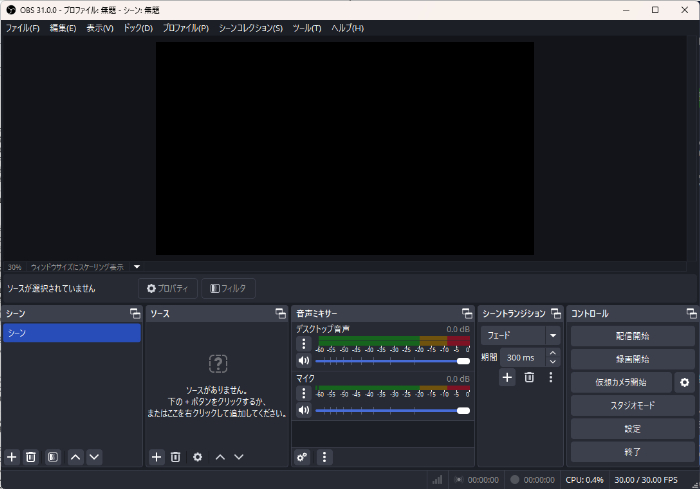Add a new source with plus icon
Screen dimensions: 700x489
coord(156,457)
